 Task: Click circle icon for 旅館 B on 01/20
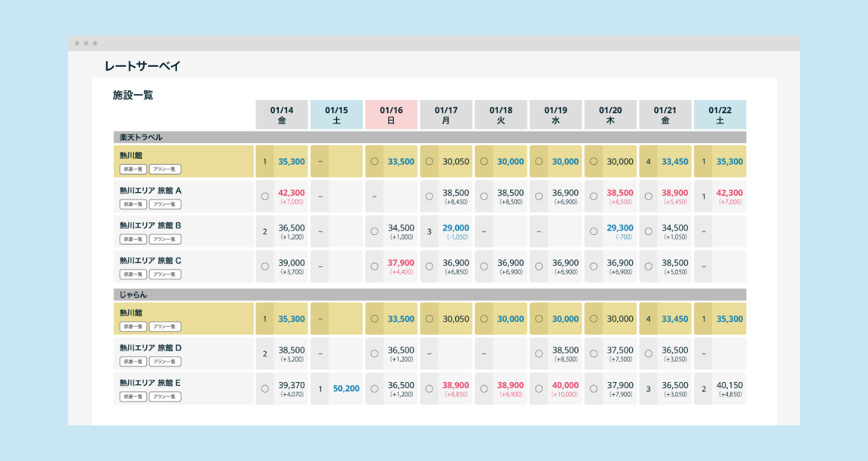(x=593, y=232)
